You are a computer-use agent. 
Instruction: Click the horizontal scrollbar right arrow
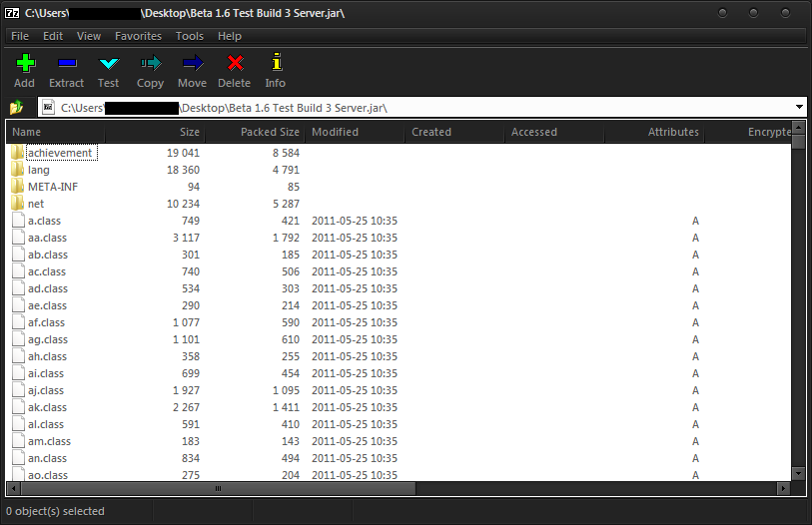pos(783,488)
